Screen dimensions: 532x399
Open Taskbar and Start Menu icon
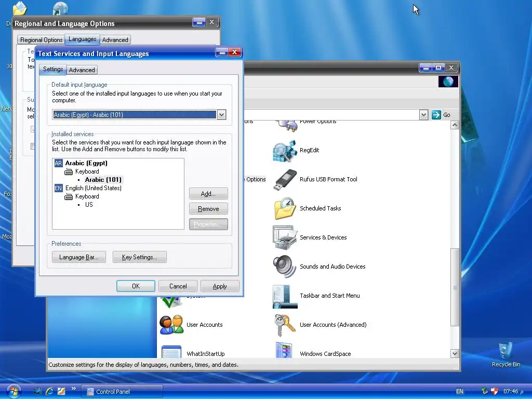tap(285, 296)
